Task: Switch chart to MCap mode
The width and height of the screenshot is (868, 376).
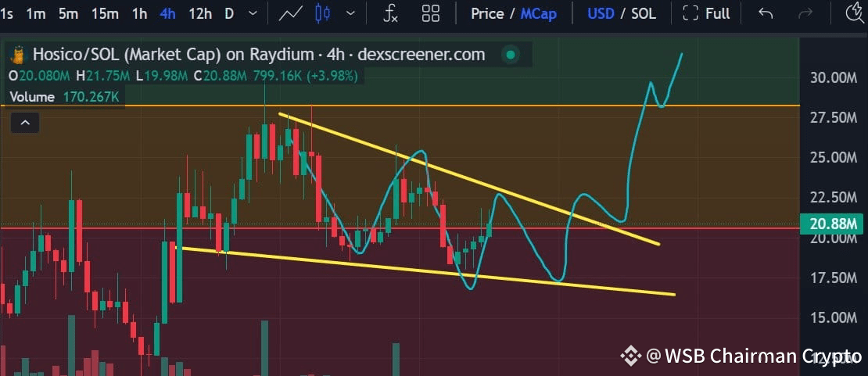Action: point(539,14)
